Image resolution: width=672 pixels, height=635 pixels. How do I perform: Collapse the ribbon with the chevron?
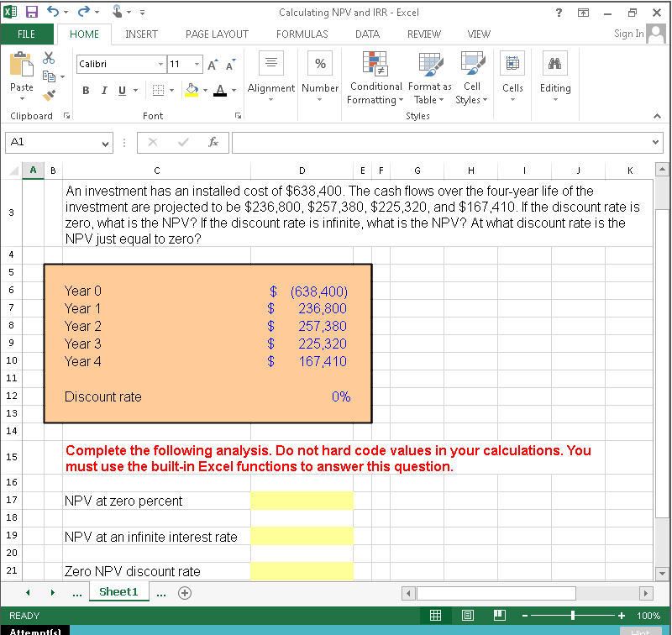pyautogui.click(x=657, y=116)
